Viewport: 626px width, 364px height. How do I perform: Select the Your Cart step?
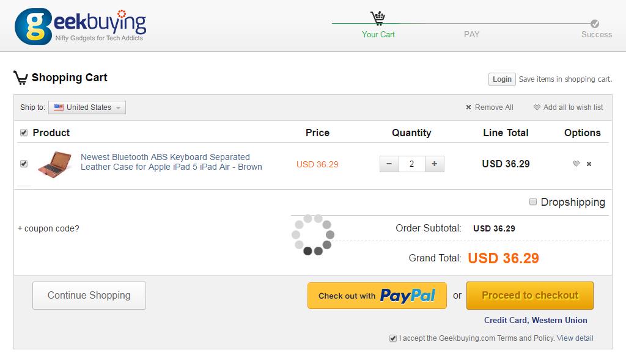[378, 34]
